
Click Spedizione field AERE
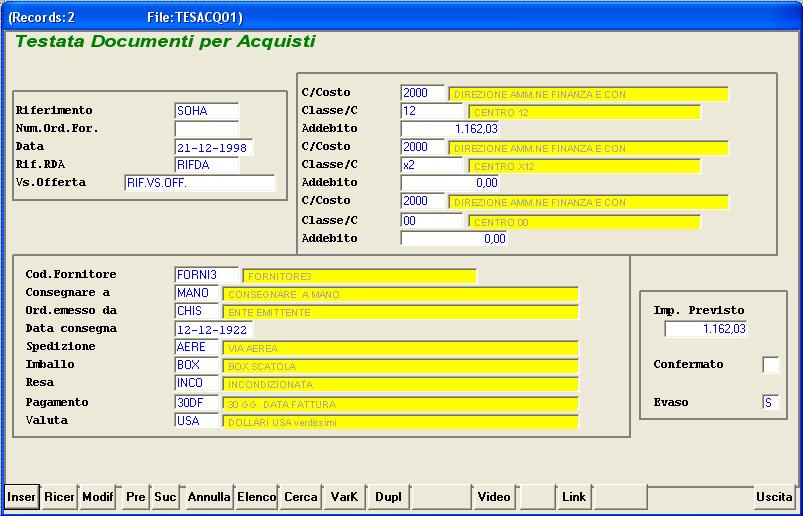[197, 347]
